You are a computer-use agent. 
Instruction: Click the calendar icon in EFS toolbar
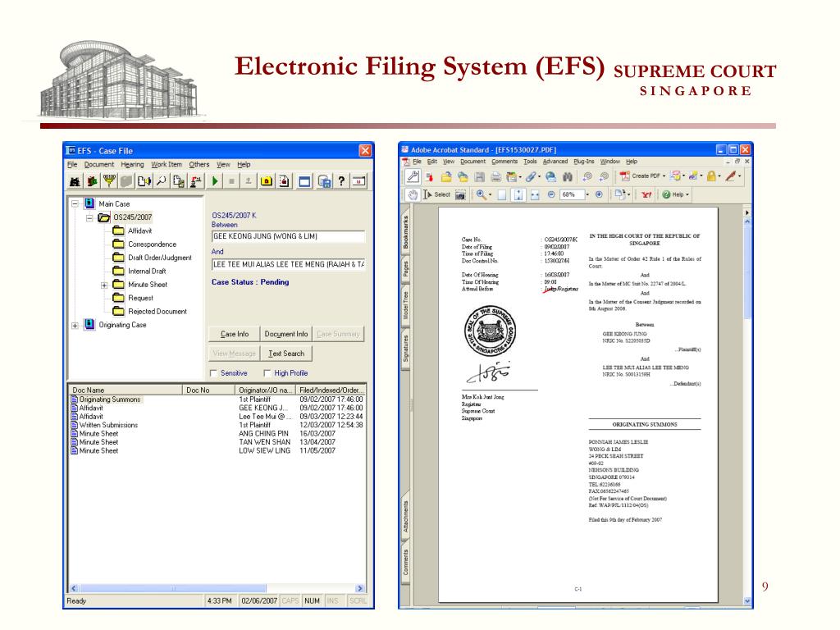pyautogui.click(x=358, y=181)
